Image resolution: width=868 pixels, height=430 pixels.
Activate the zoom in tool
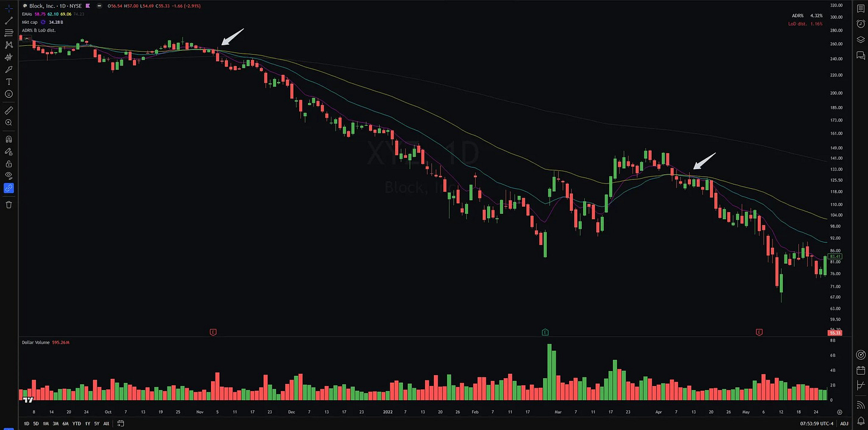coord(9,123)
